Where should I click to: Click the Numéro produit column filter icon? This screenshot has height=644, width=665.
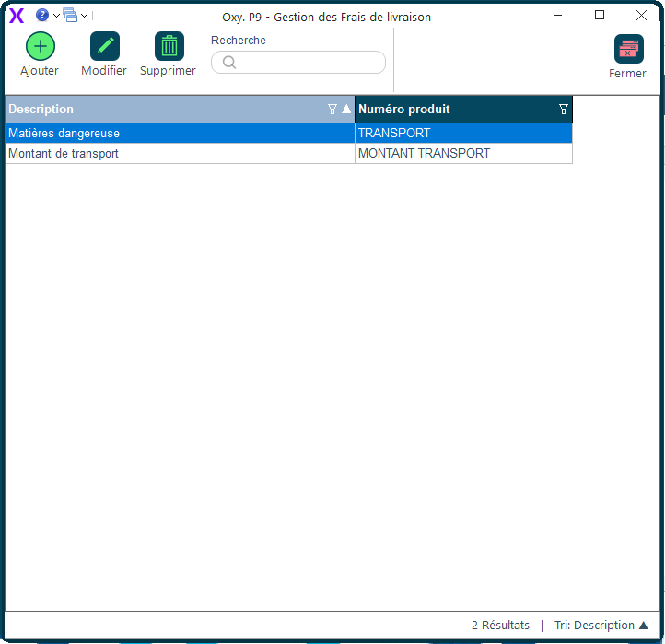click(563, 110)
